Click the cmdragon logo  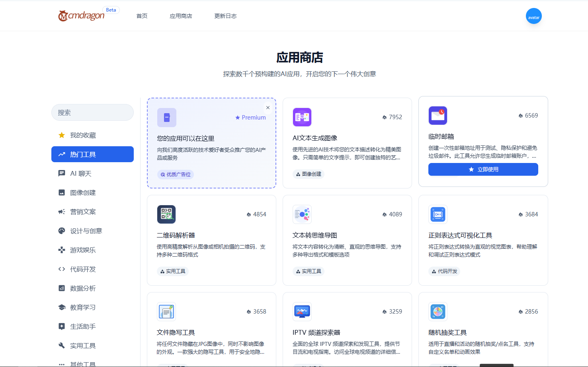pyautogui.click(x=81, y=16)
